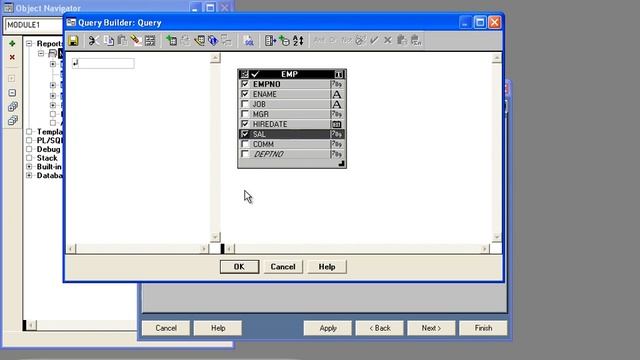
Task: Check the MGR column checkbox
Action: tap(245, 114)
